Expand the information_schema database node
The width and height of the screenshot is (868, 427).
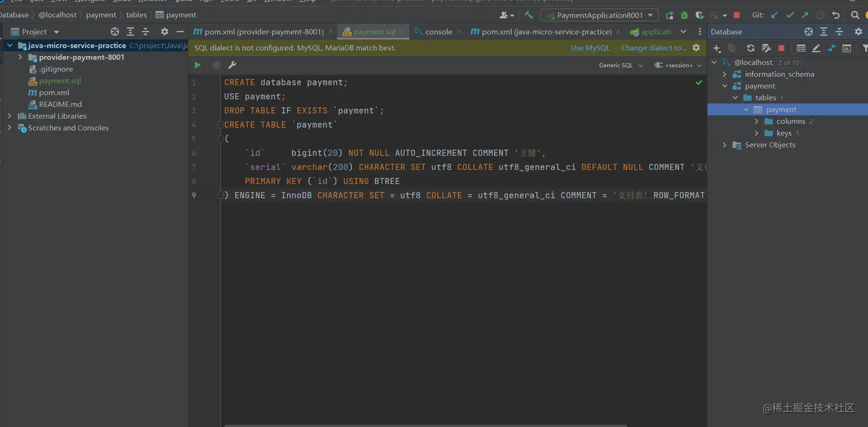click(x=724, y=74)
